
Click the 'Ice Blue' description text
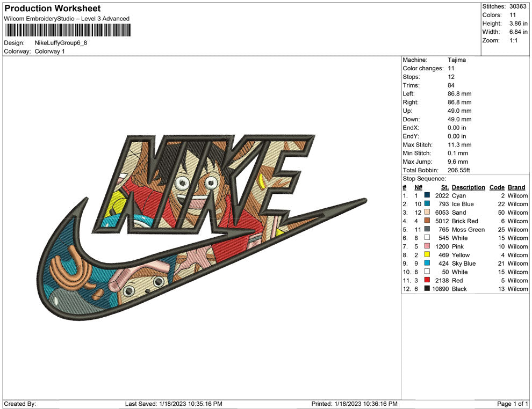(463, 204)
